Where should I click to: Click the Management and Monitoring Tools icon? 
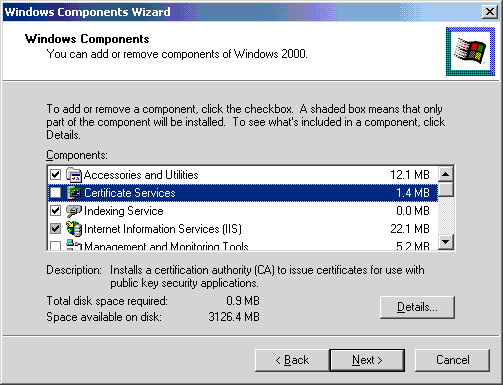click(74, 245)
